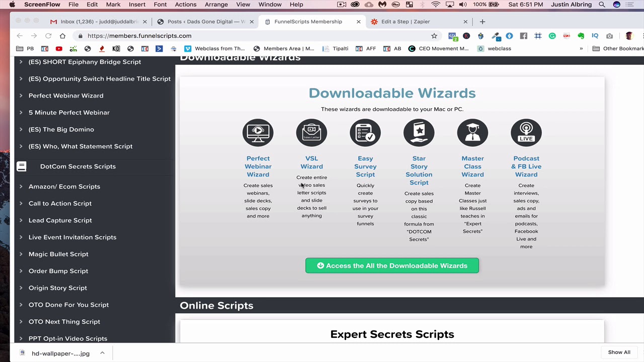This screenshot has width=644, height=362.
Task: Open Members Area bookmark
Action: [284, 49]
